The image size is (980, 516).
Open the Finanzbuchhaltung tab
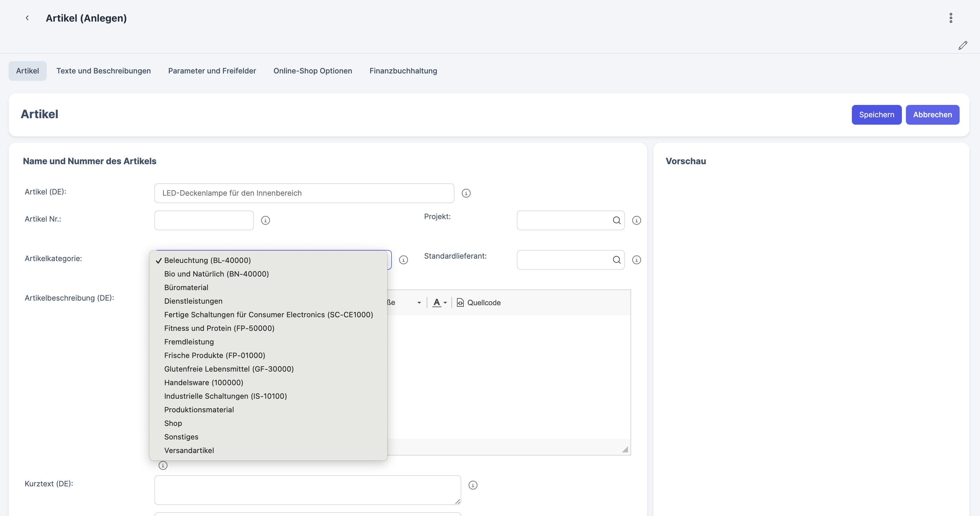[x=403, y=71]
